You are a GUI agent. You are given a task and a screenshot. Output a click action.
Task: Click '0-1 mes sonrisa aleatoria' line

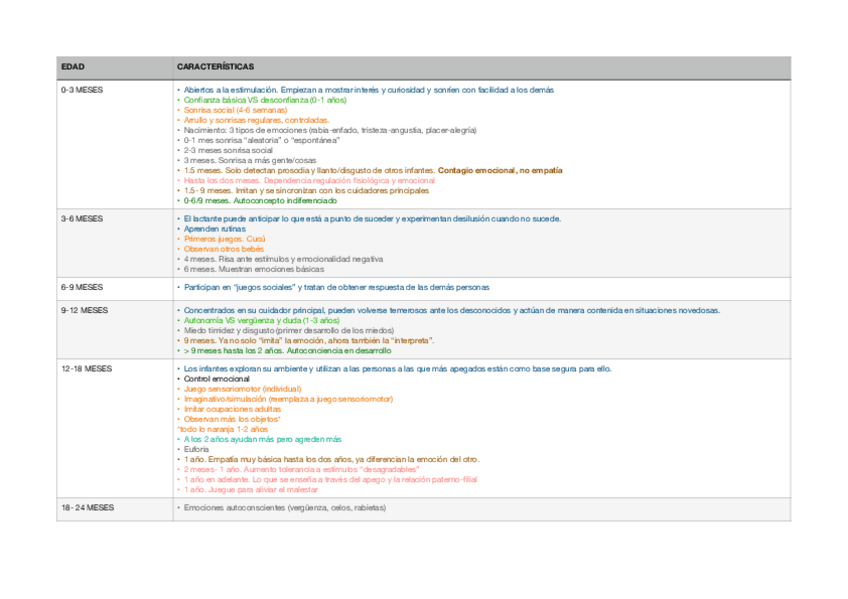261,140
